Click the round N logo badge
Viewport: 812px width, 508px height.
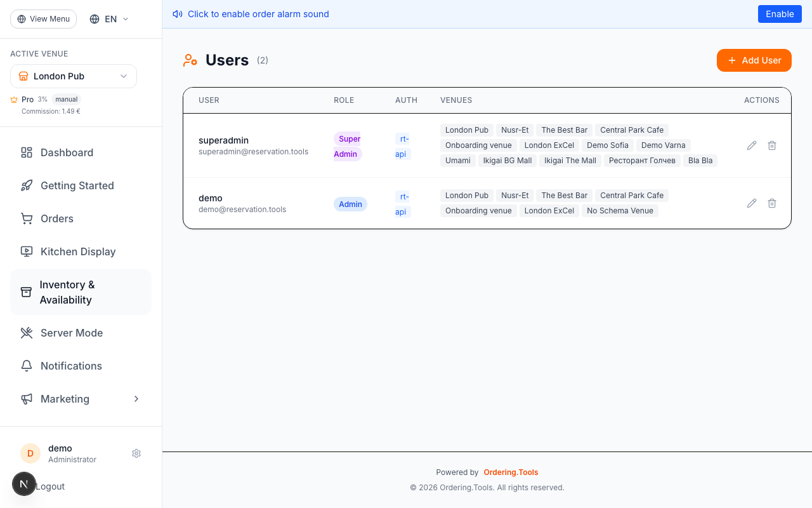[24, 484]
